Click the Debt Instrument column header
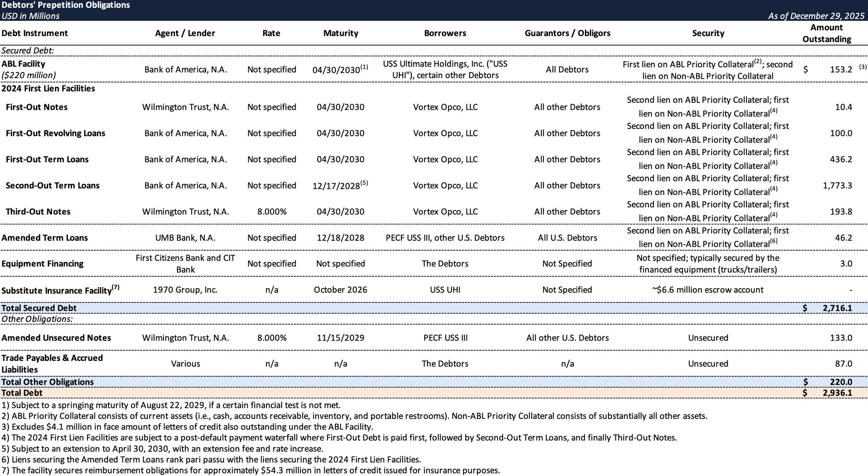The height and width of the screenshot is (476, 868). (x=35, y=33)
